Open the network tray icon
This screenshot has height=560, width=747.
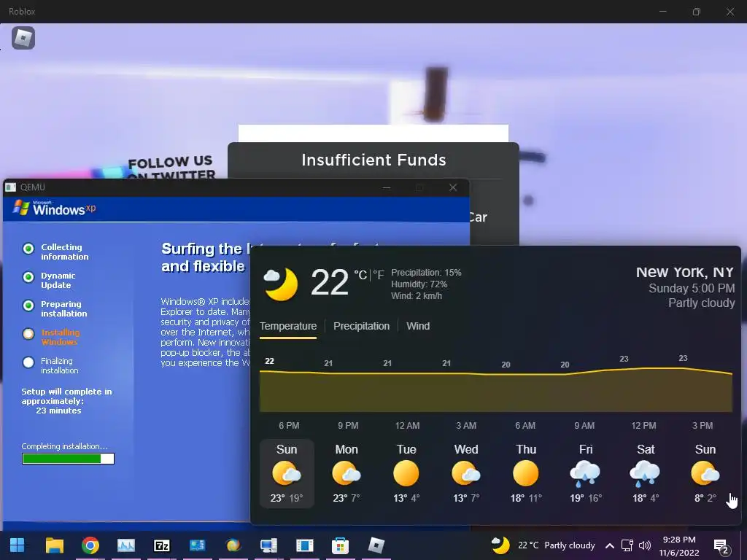click(627, 545)
